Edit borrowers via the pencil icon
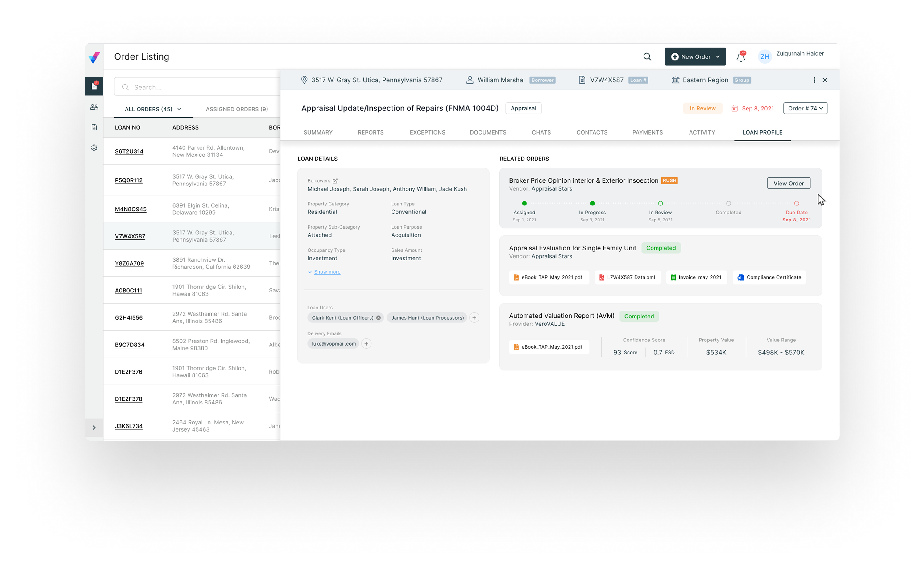924x567 pixels. (x=335, y=181)
